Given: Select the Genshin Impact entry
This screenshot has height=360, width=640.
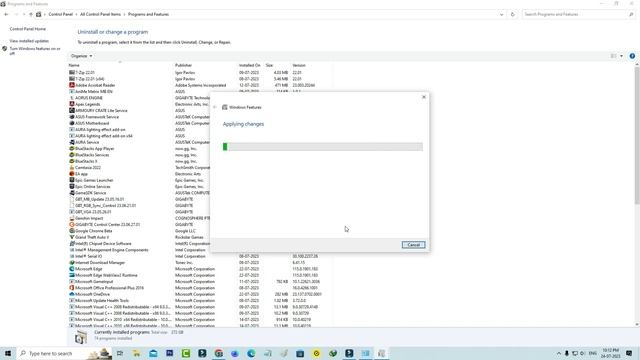Looking at the screenshot, I should [x=89, y=218].
